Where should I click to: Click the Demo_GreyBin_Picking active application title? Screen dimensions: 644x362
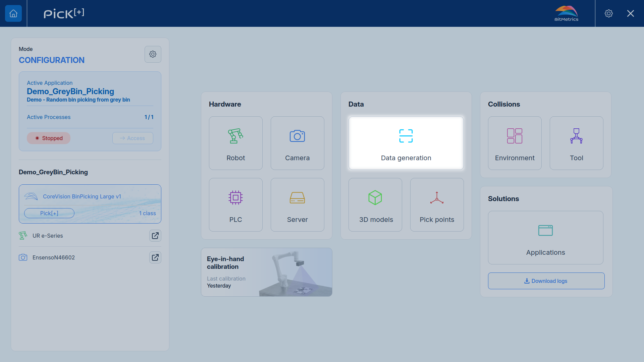tap(70, 92)
